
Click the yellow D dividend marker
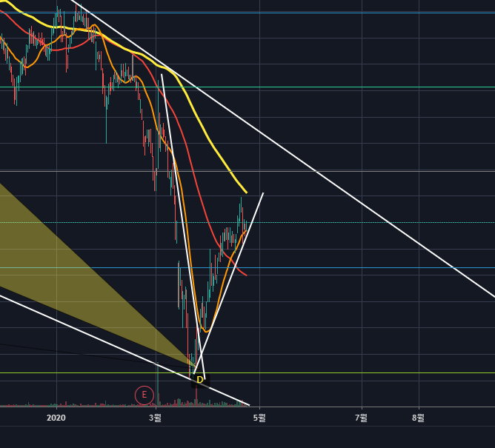[x=200, y=380]
